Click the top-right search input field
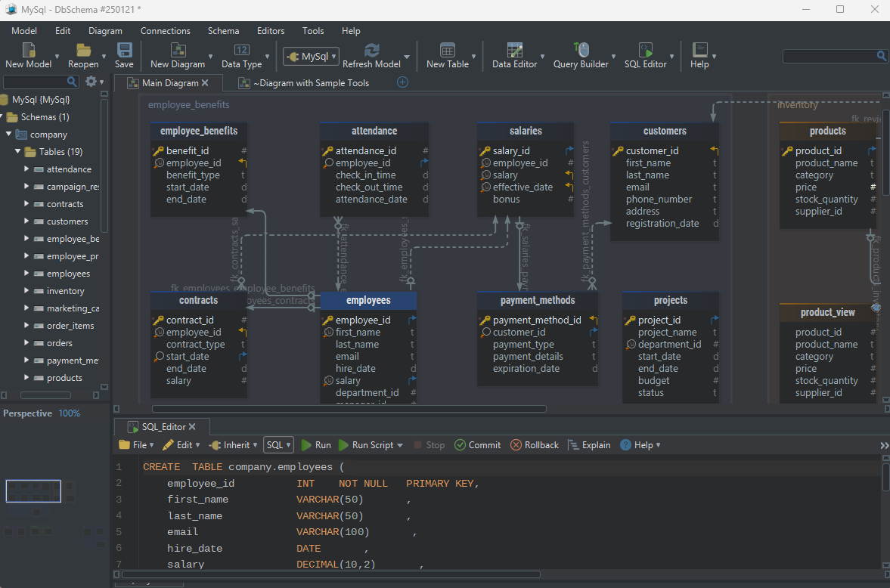The image size is (890, 588). point(830,56)
